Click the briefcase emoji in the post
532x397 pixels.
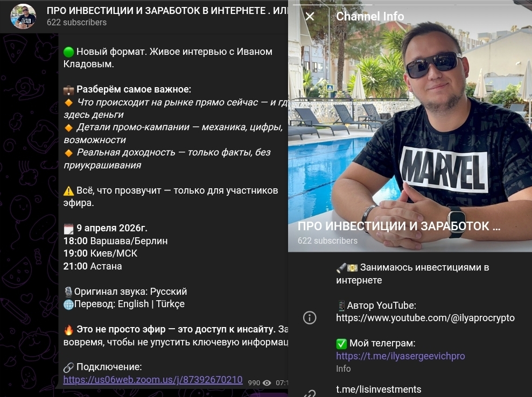[68, 90]
